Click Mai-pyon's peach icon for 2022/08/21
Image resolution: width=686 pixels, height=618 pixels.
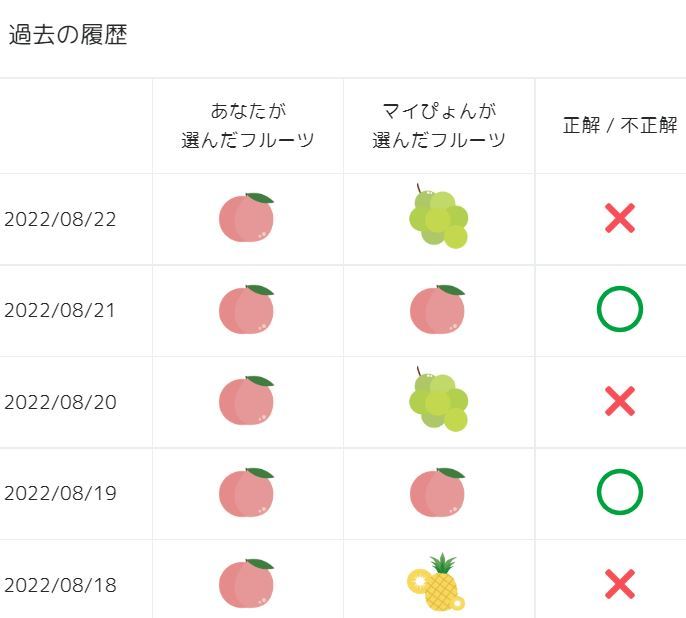[438, 309]
